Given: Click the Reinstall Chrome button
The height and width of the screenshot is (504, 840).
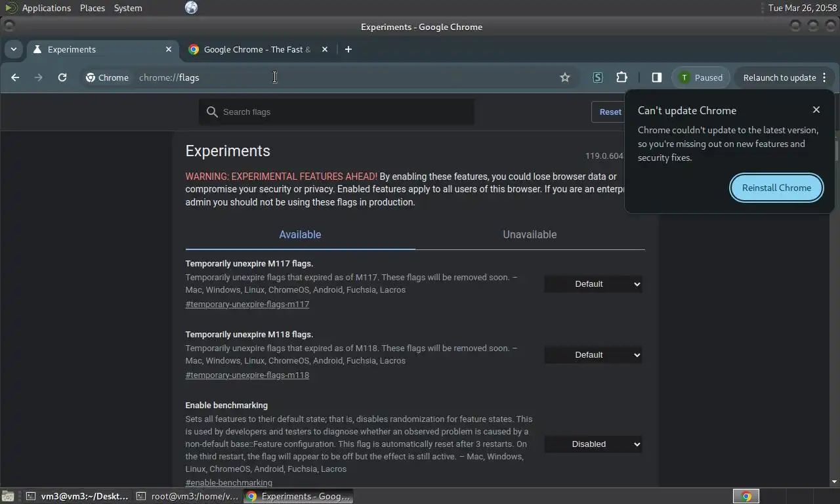Looking at the screenshot, I should 776,188.
